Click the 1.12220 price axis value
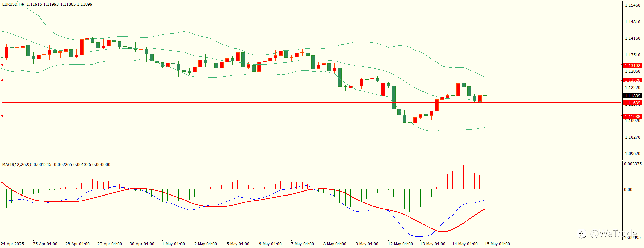The height and width of the screenshot is (248, 644). point(632,88)
